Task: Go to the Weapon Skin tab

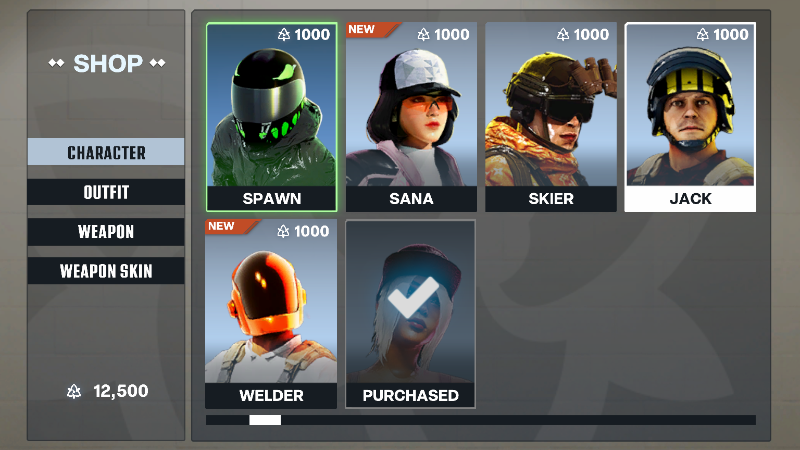Action: 106,271
